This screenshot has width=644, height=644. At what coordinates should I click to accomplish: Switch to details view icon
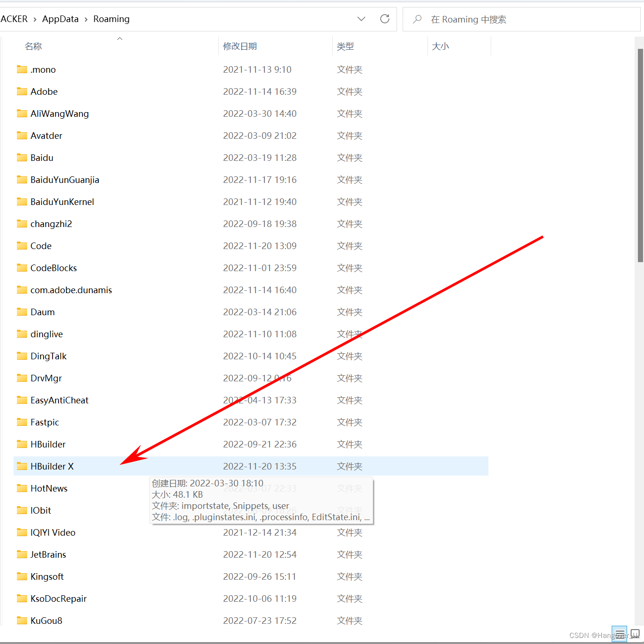[619, 634]
